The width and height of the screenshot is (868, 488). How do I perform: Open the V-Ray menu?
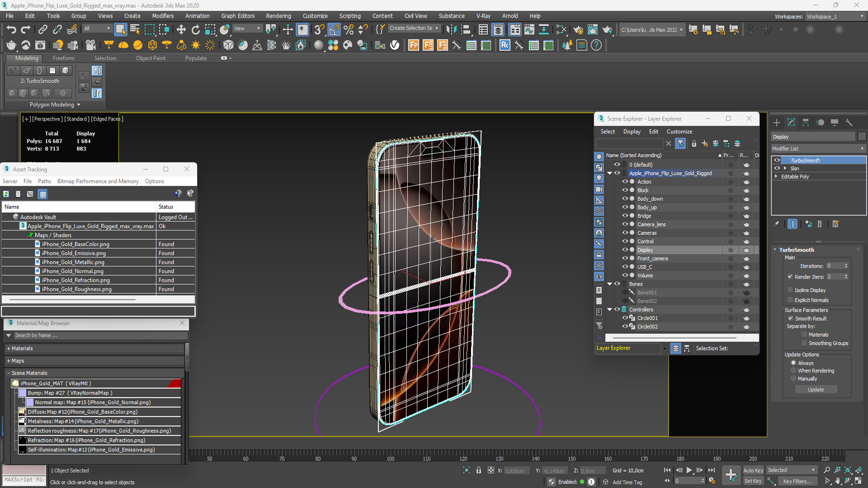(483, 16)
